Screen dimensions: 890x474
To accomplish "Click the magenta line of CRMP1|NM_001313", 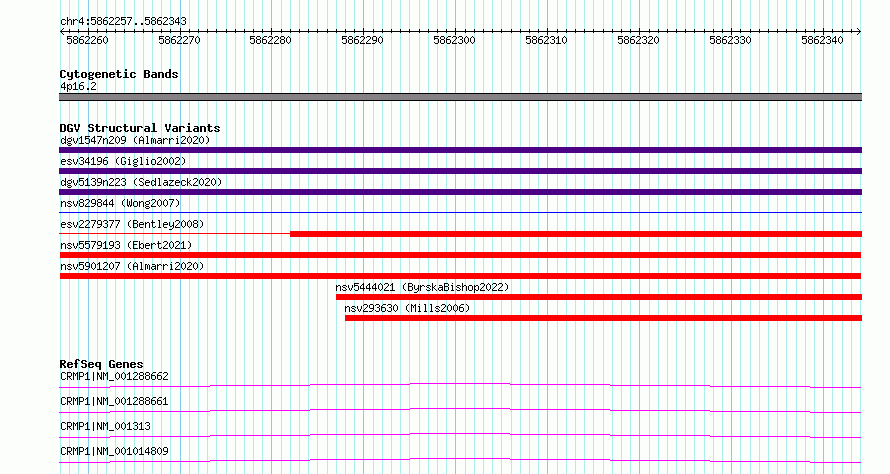I will 460,435.
